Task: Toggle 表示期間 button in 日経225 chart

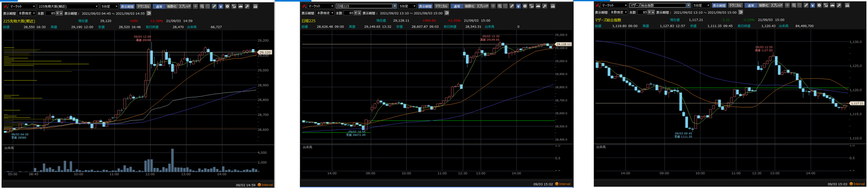Action: click(x=425, y=6)
